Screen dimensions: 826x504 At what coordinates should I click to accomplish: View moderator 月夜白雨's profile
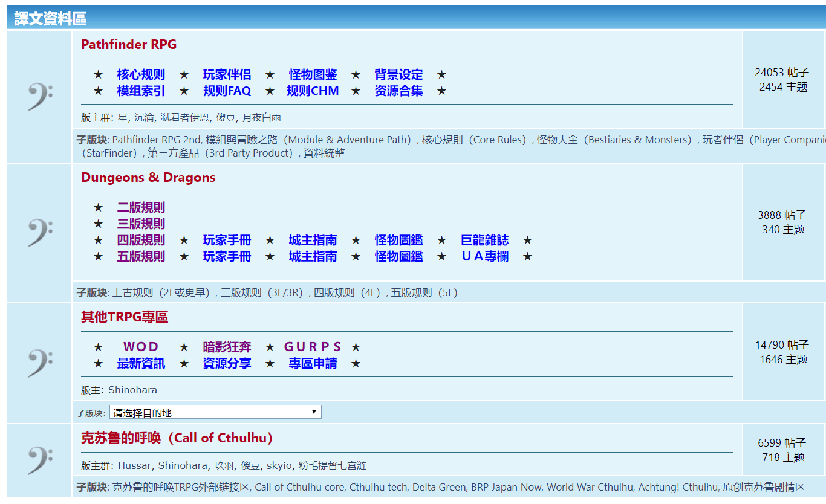pos(261,118)
